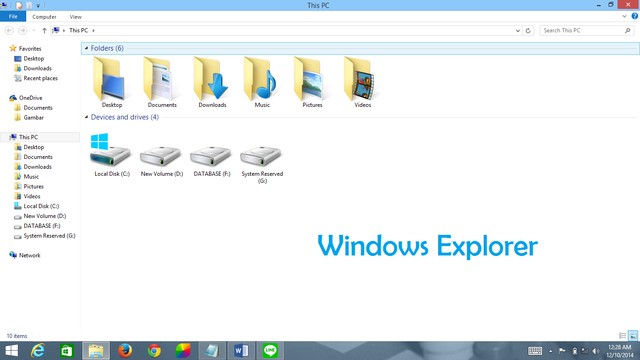Screen dimensions: 640x360
Task: Click This PC in the address bar
Action: click(78, 30)
